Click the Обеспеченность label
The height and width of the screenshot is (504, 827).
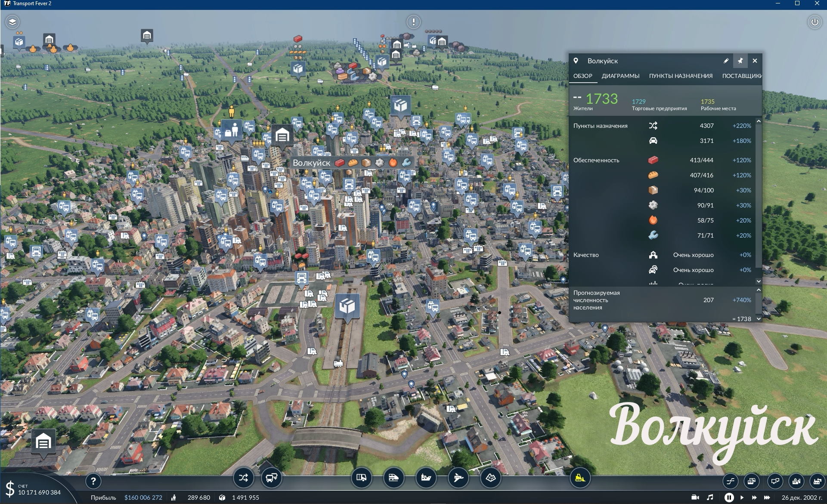tap(596, 160)
